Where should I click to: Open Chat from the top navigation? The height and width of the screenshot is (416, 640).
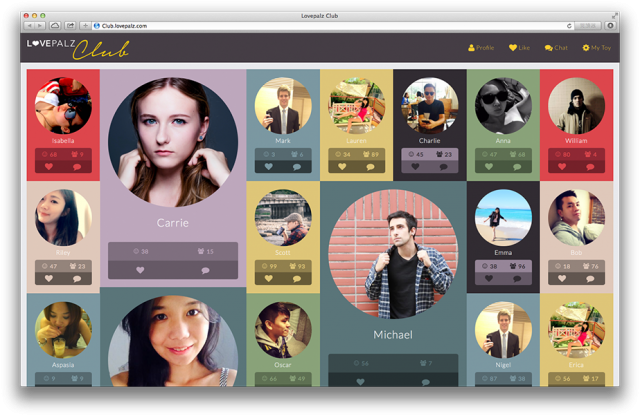point(556,48)
